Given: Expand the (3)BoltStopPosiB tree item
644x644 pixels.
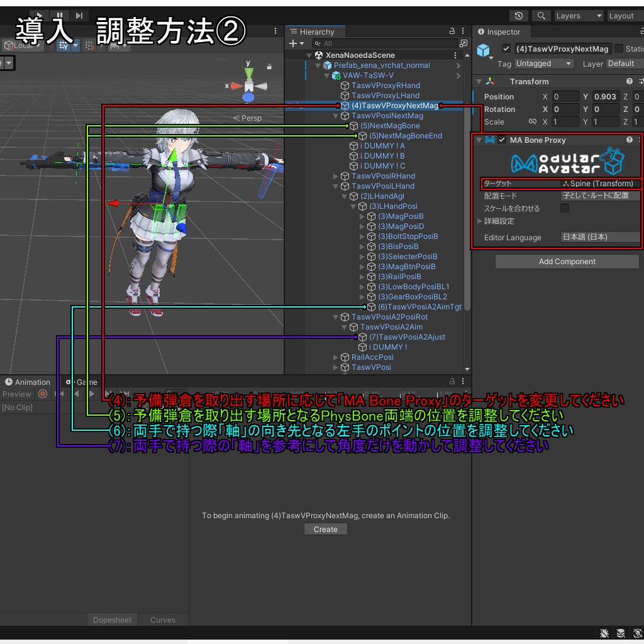Looking at the screenshot, I should pyautogui.click(x=362, y=236).
